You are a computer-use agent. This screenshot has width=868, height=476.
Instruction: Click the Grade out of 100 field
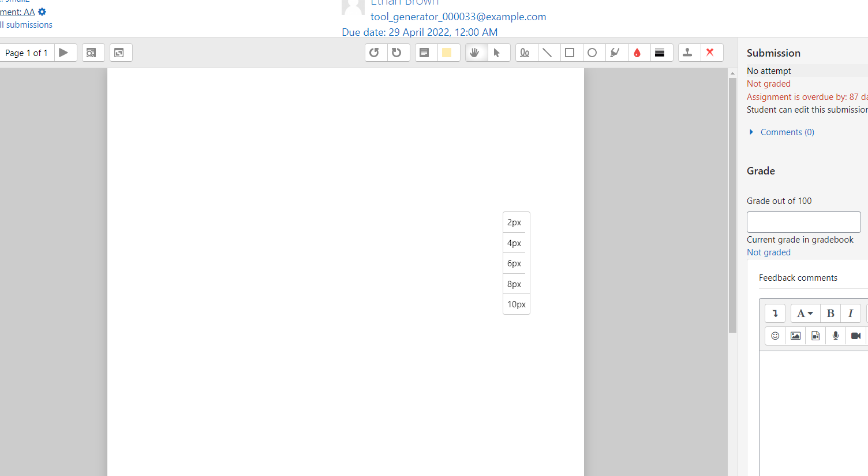coord(803,222)
